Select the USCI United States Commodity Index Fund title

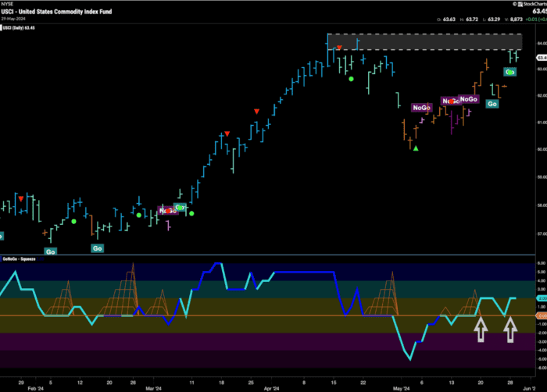point(56,12)
